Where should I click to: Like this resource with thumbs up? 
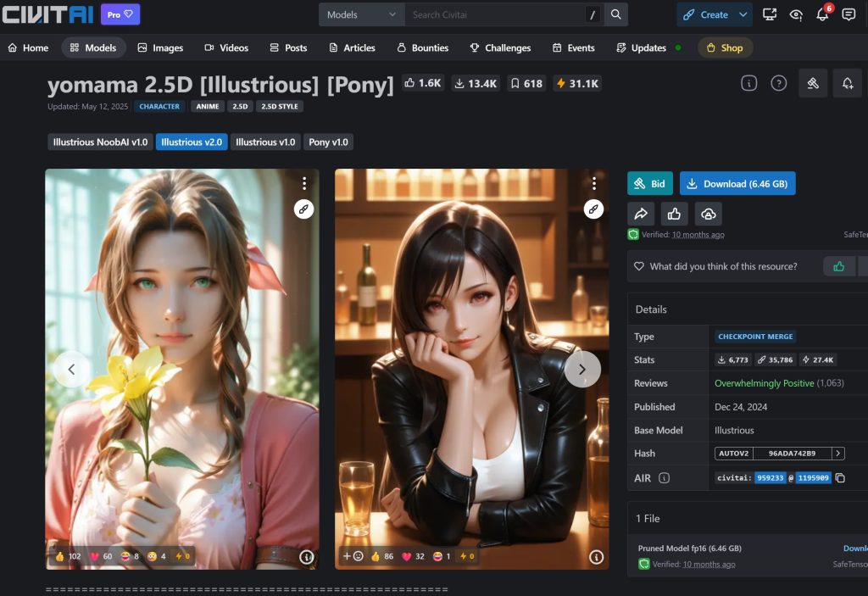click(x=838, y=266)
